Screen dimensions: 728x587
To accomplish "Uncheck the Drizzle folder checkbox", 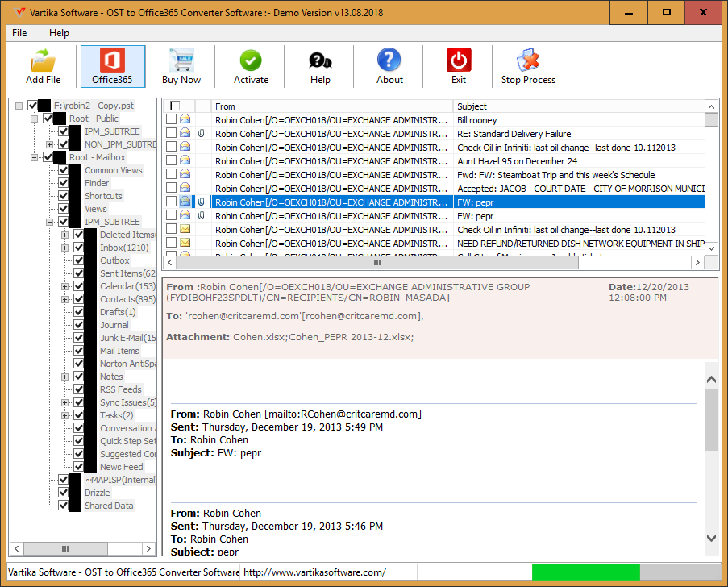I will coord(63,493).
